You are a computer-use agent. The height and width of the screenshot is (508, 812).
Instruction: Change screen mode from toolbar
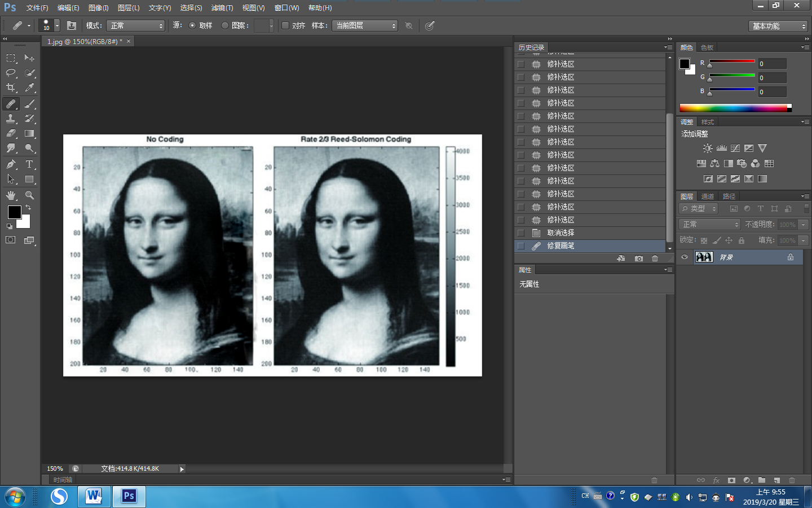pos(29,240)
